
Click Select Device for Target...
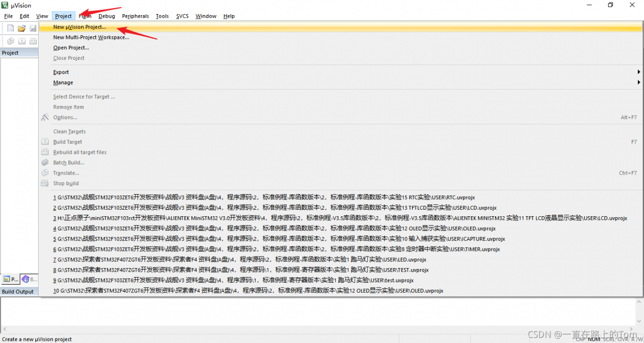(x=341, y=97)
